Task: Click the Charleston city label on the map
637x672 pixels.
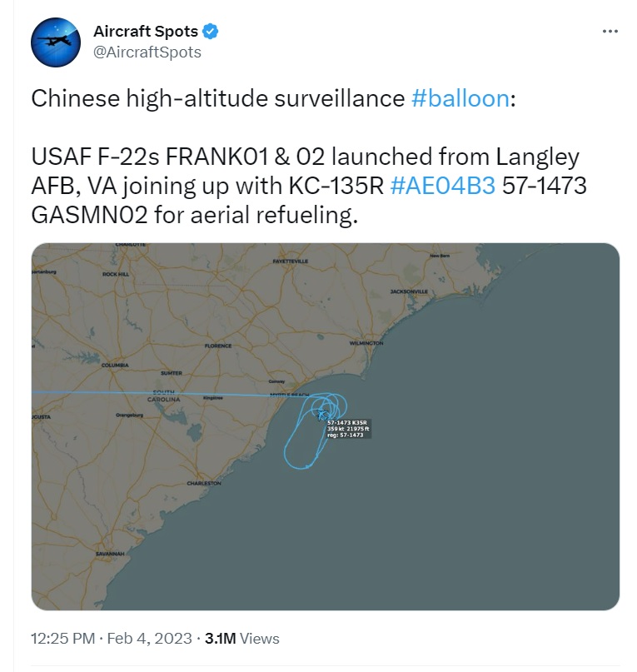Action: 204,483
